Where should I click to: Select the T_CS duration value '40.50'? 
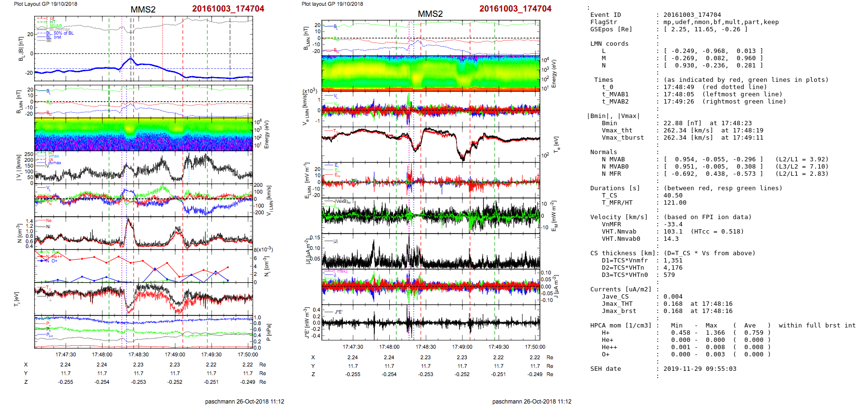coord(673,196)
